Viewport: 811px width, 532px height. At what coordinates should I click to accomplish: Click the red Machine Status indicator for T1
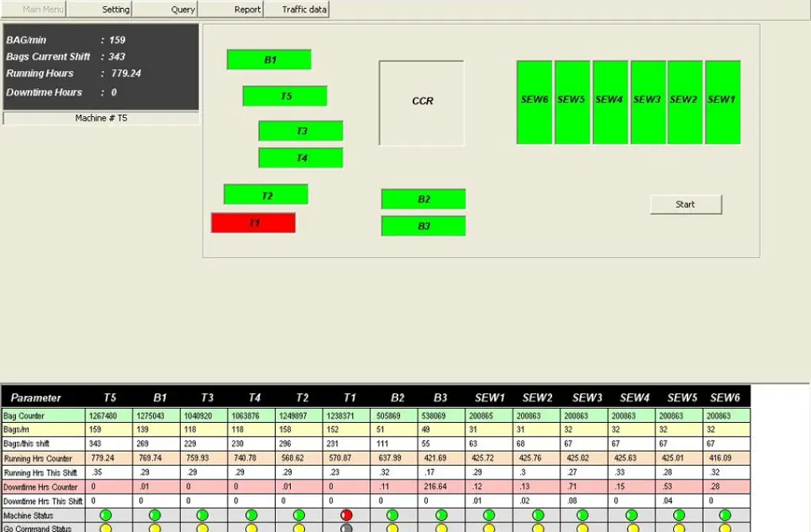click(347, 515)
